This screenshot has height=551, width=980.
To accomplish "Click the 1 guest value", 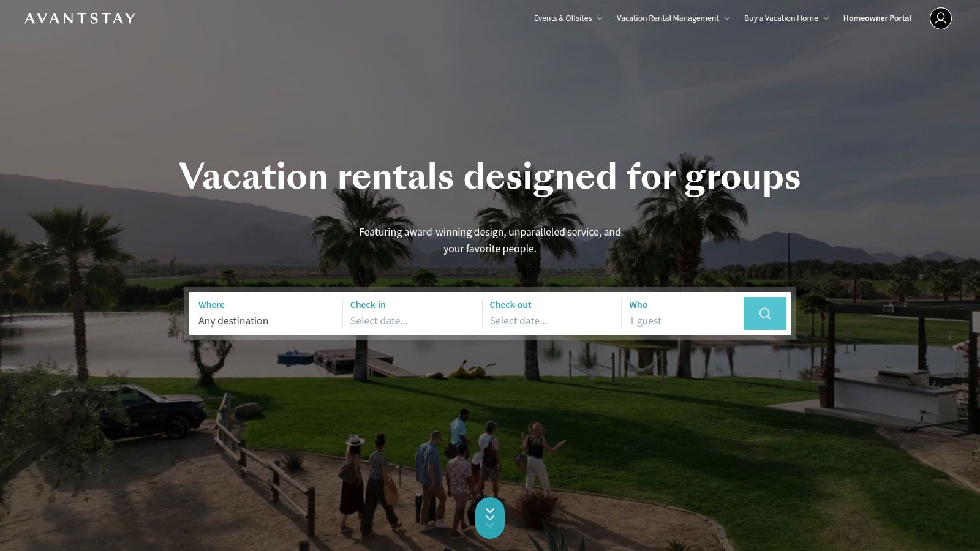I will tap(645, 321).
